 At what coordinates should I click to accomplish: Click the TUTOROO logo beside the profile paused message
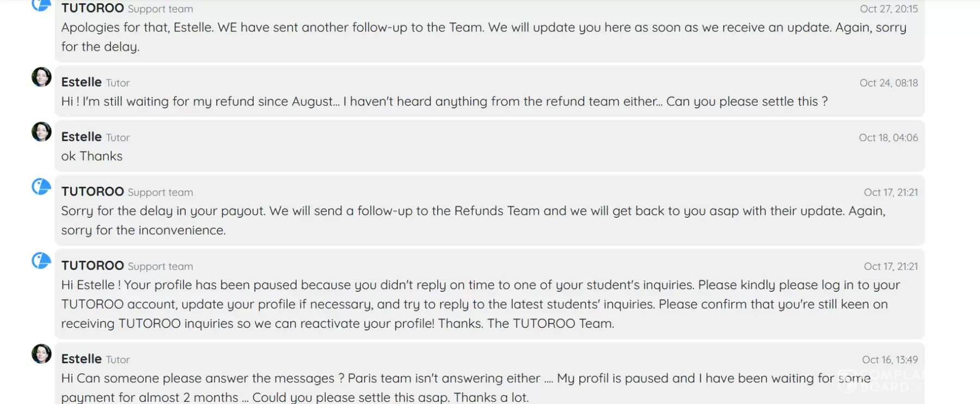point(41,261)
